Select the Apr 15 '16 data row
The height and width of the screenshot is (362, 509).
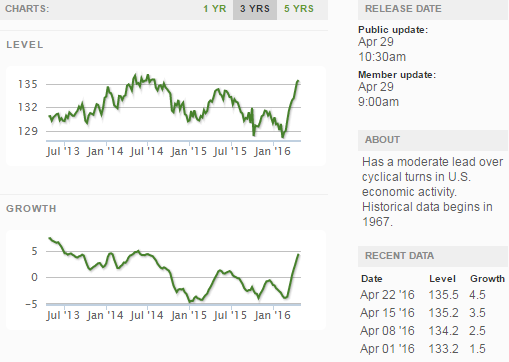click(433, 313)
